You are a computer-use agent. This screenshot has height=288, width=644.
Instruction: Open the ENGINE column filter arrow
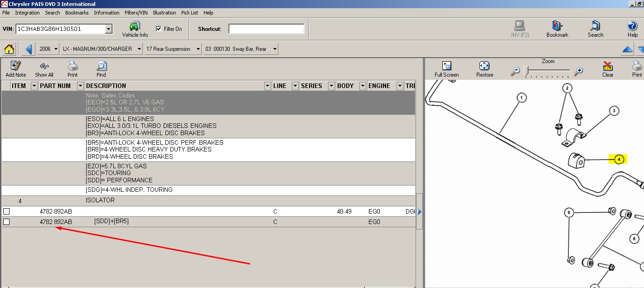[x=400, y=86]
